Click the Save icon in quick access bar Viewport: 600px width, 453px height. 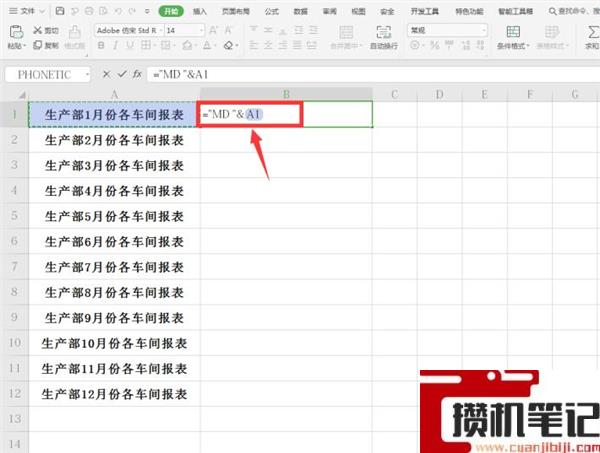[60, 11]
